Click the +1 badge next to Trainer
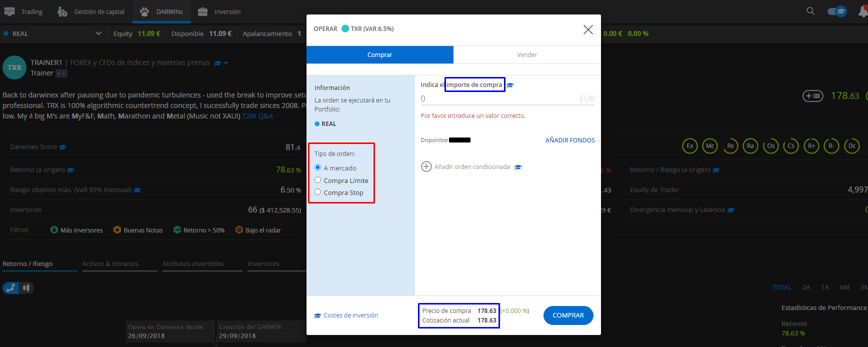Viewport: 868px width, 347px height. point(61,73)
